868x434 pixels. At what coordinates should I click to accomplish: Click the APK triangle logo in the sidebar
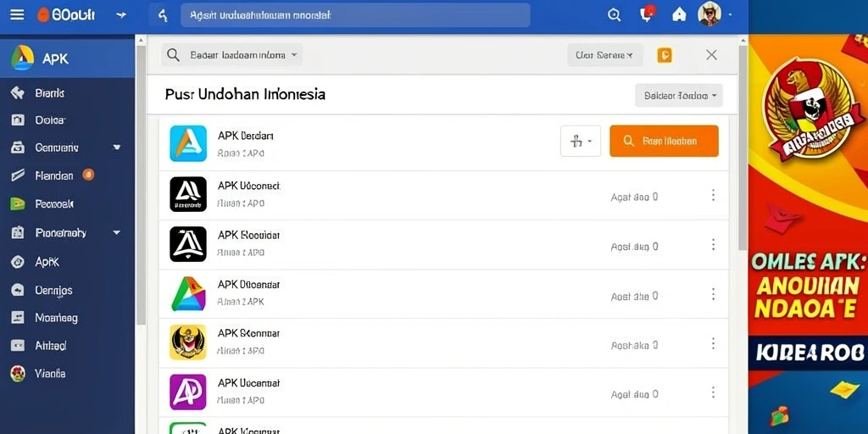pyautogui.click(x=23, y=58)
